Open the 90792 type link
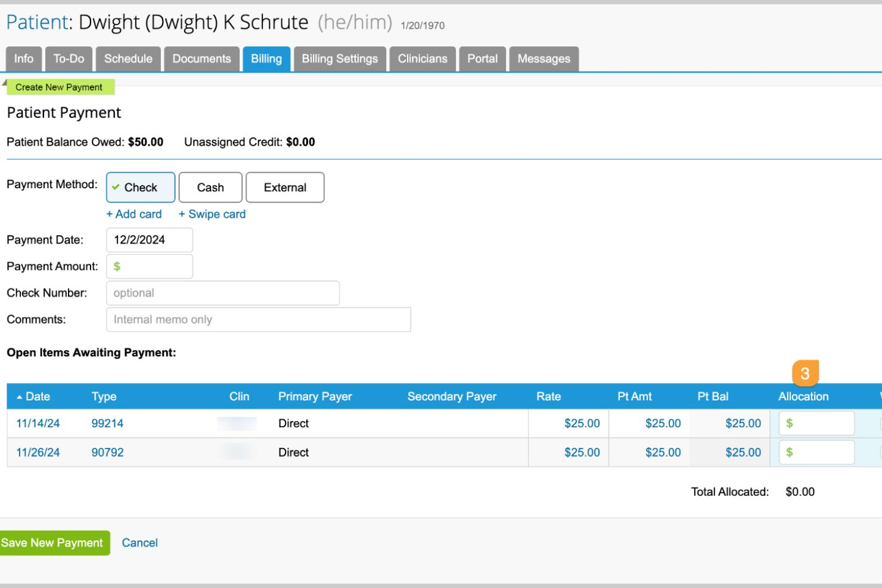Viewport: 882px width, 588px height. pos(107,453)
